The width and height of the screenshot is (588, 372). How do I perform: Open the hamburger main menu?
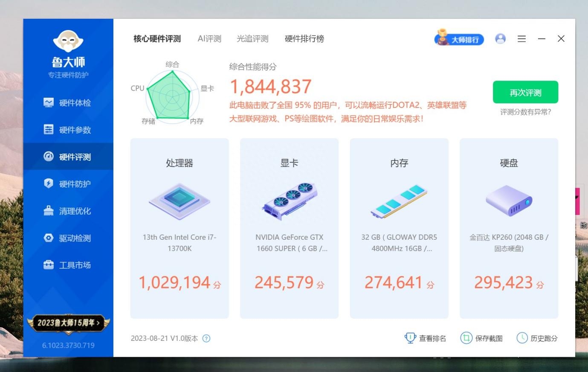coord(521,39)
